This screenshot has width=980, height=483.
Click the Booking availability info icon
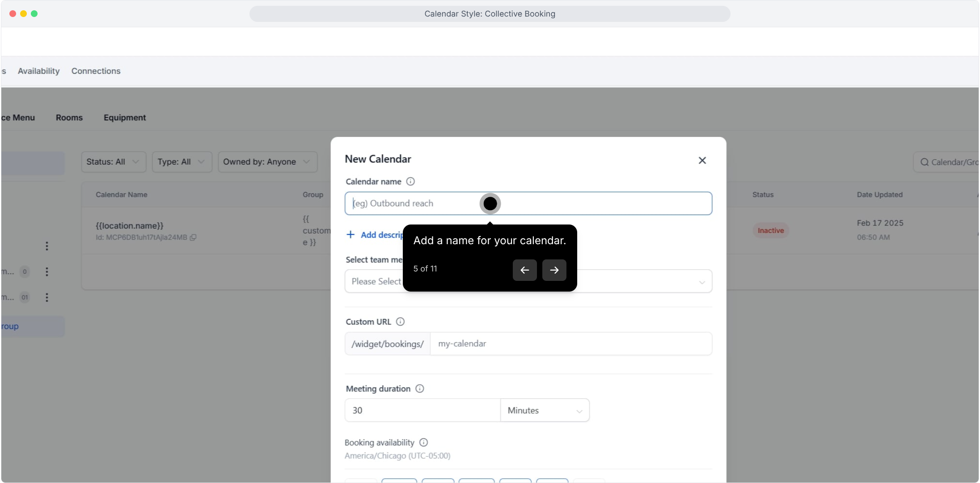tap(423, 442)
